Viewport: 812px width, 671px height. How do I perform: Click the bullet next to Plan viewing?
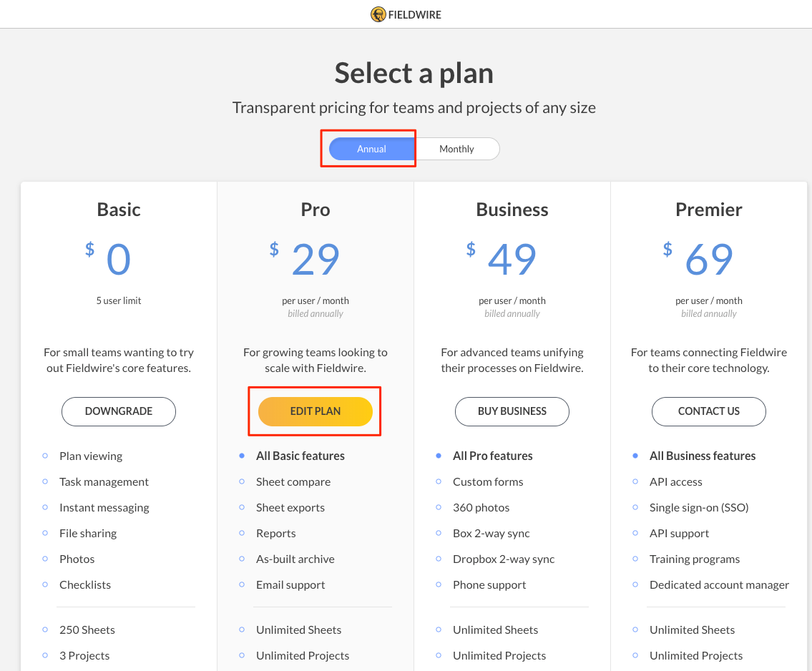point(45,456)
